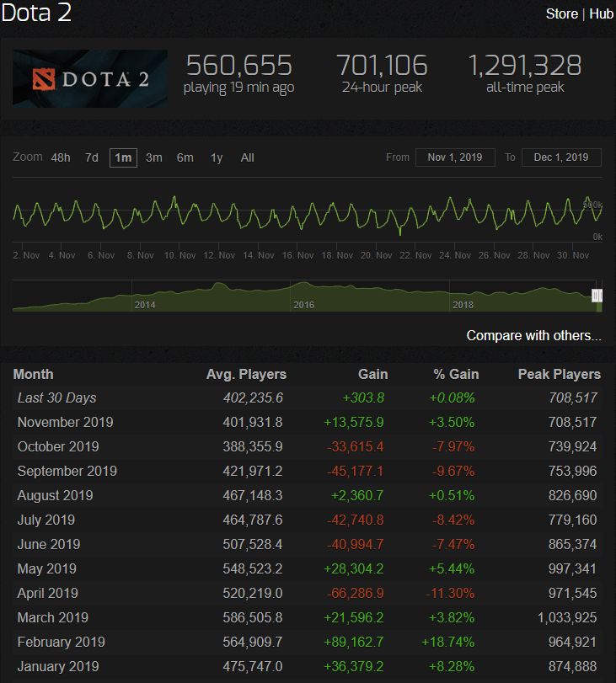Open Compare with others link

[534, 335]
